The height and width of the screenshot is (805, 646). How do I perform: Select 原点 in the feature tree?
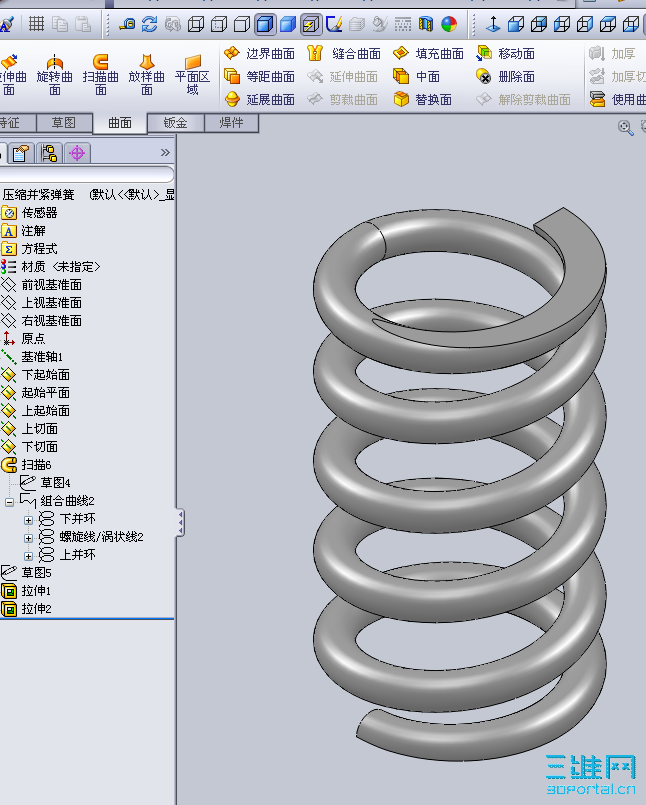24,339
